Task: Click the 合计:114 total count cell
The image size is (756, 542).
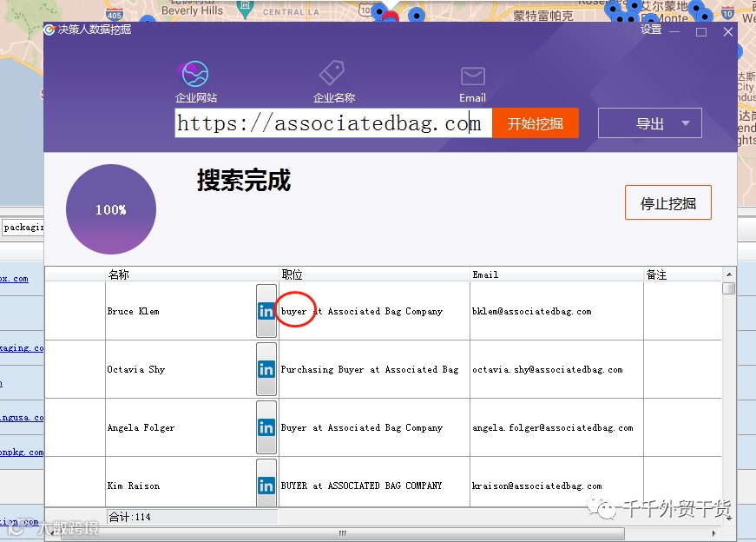Action: [192, 517]
